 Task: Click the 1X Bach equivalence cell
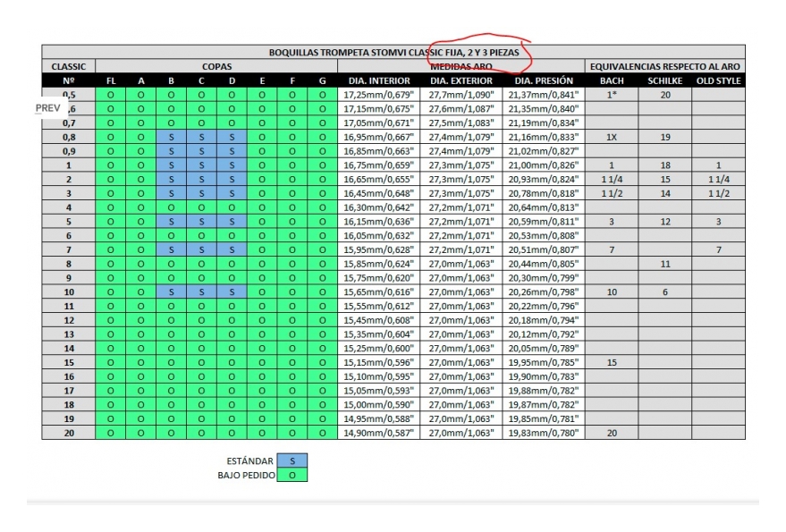(612, 137)
